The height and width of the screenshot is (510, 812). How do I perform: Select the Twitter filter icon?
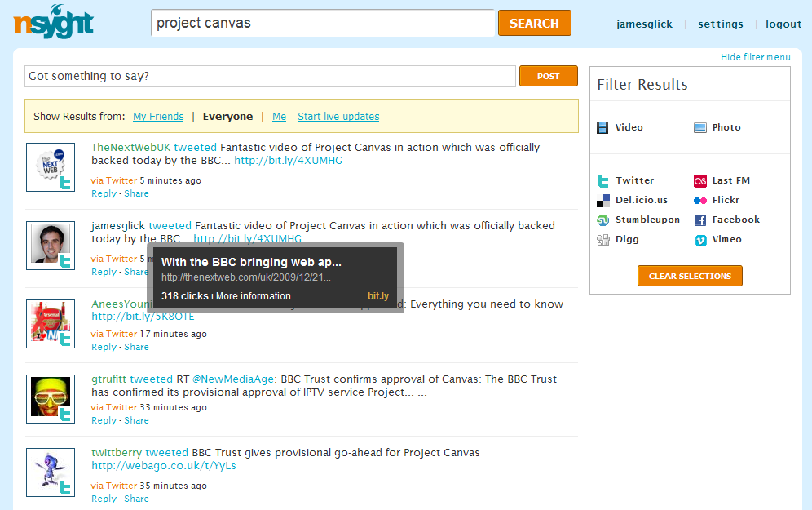point(602,181)
